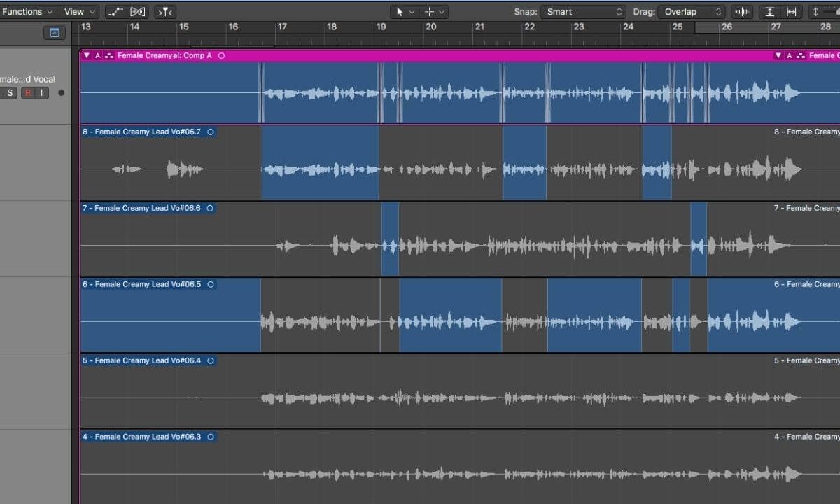Select the Flex tool icon in the toolbar
This screenshot has height=504, width=840.
coord(115,11)
